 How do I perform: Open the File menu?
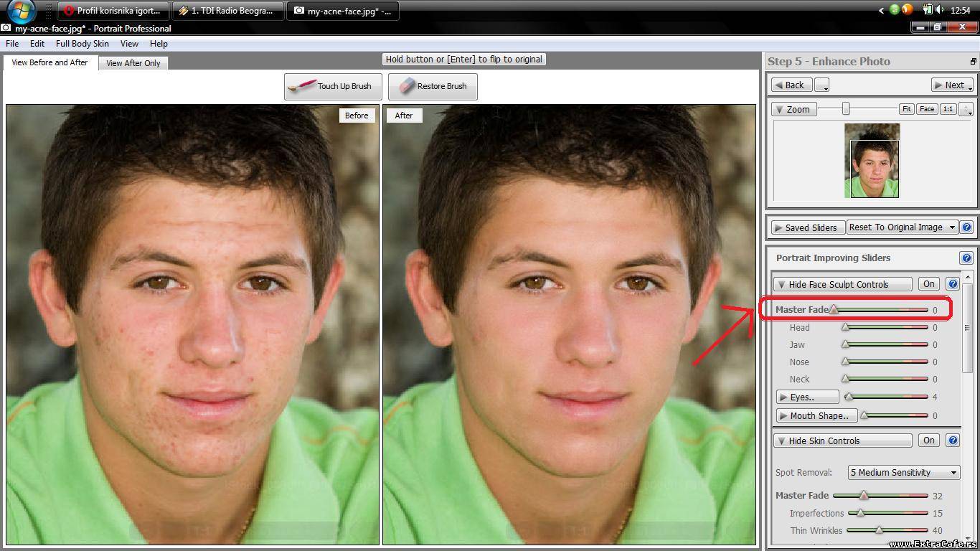point(12,44)
